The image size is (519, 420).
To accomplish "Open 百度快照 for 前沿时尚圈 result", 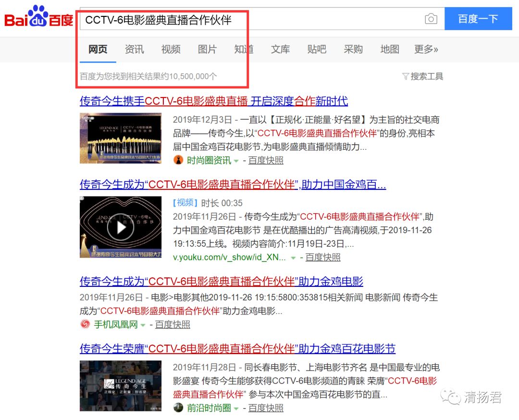I will tap(266, 408).
